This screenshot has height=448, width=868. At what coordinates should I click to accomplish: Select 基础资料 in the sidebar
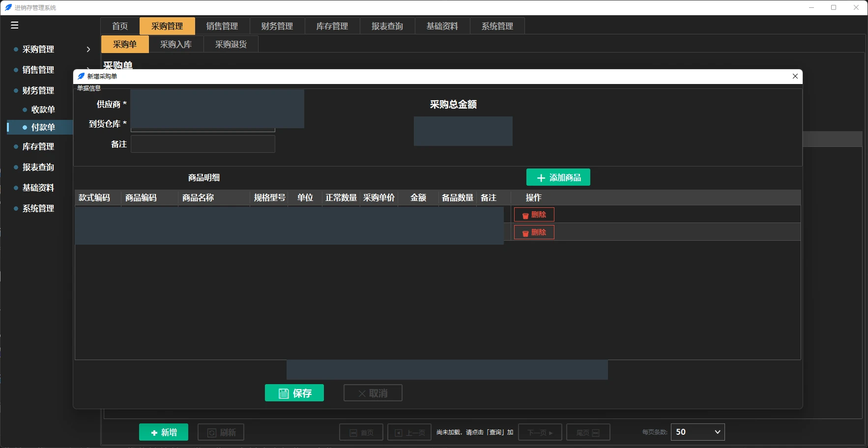coord(38,188)
